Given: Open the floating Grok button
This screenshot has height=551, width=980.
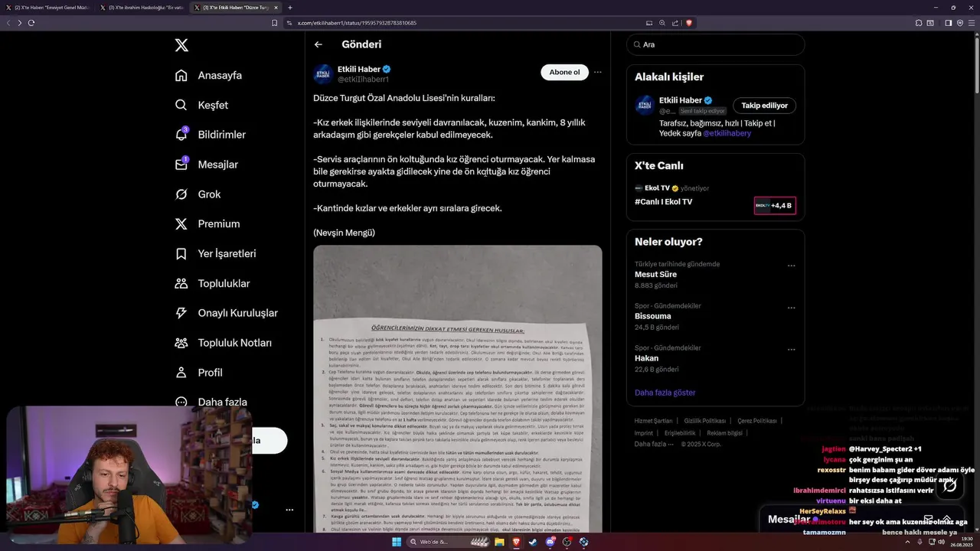Looking at the screenshot, I should coord(949,485).
